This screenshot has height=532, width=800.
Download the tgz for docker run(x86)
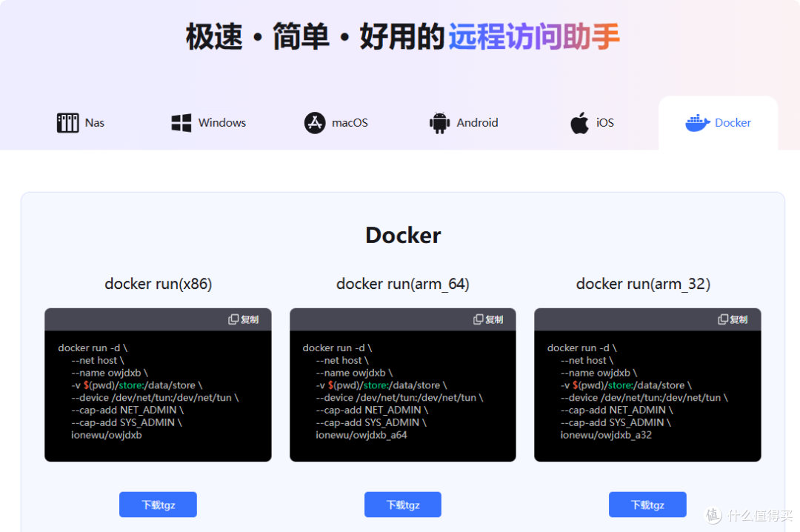coord(159,505)
